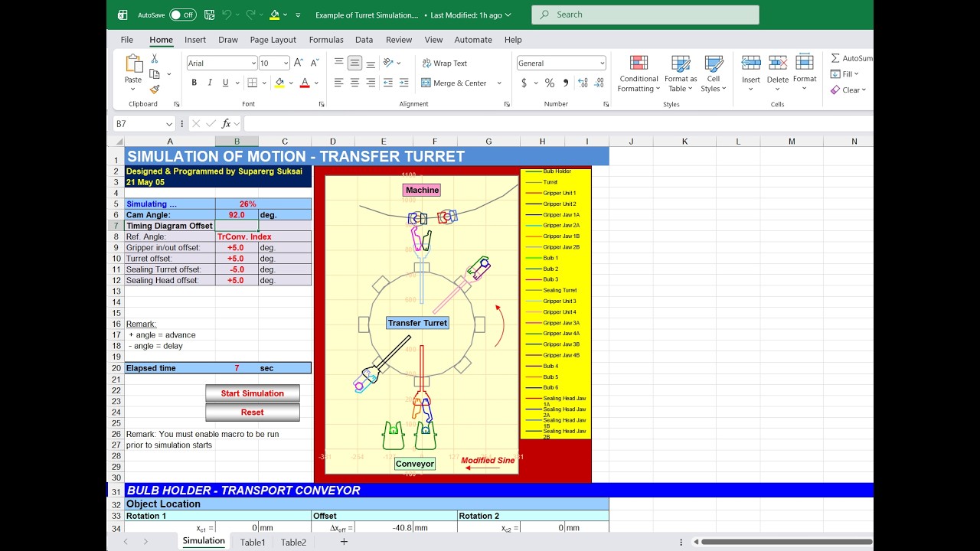Switch to Insert ribbon tab

click(195, 40)
